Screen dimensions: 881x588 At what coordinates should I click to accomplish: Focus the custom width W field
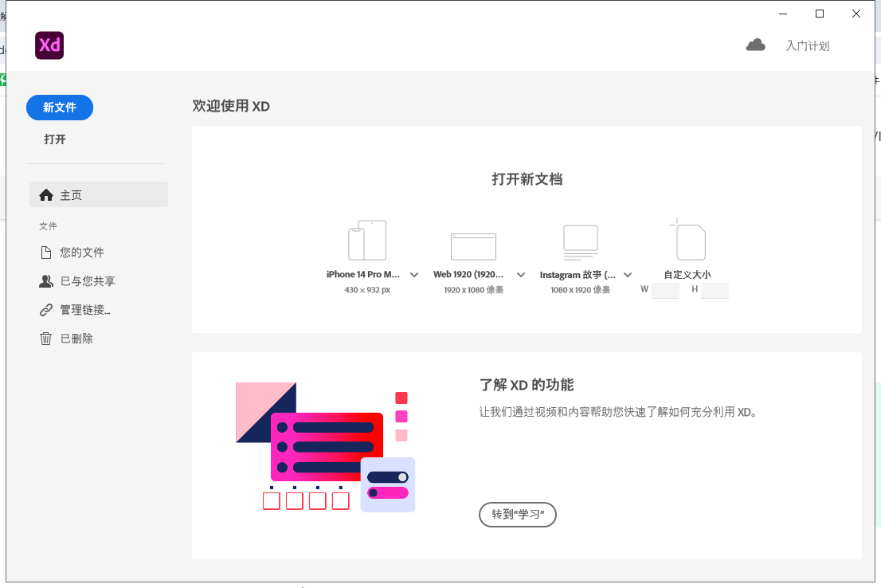[x=665, y=290]
